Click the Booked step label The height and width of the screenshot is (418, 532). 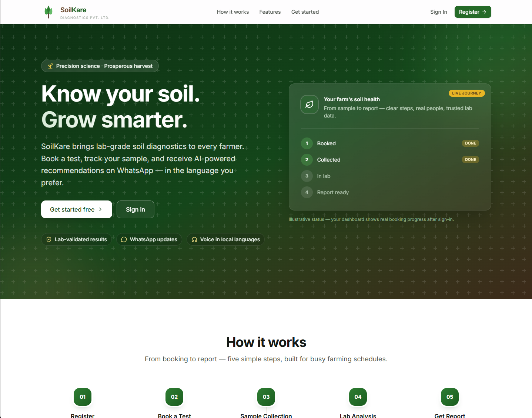[x=326, y=143]
